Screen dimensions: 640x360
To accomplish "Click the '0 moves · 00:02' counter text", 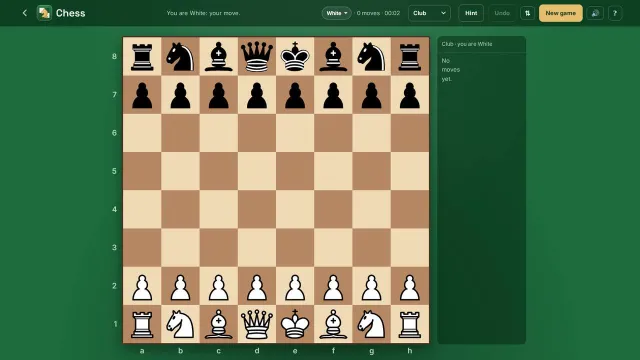I will click(x=378, y=13).
